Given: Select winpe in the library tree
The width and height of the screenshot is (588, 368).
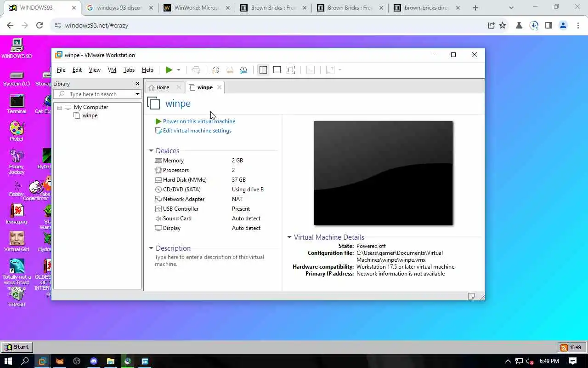Looking at the screenshot, I should click(90, 115).
